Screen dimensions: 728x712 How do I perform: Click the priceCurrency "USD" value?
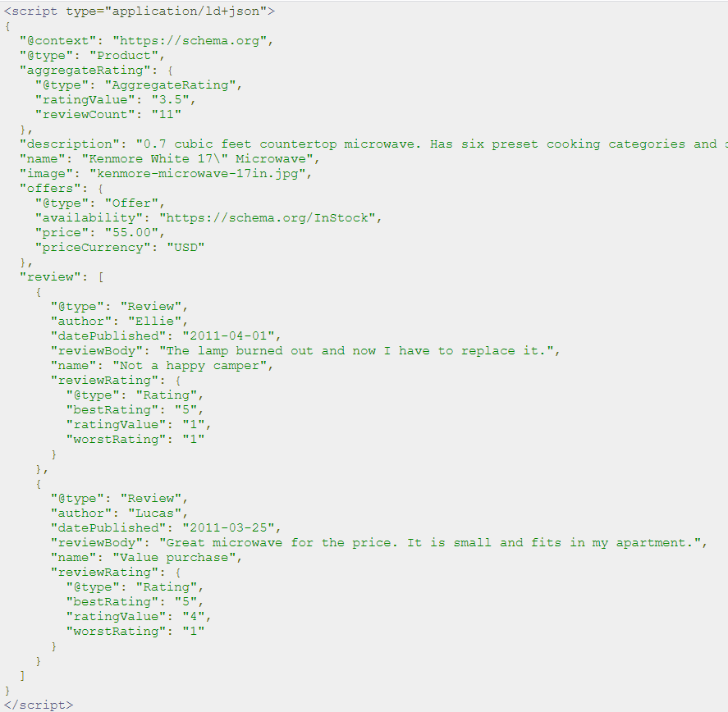point(186,248)
